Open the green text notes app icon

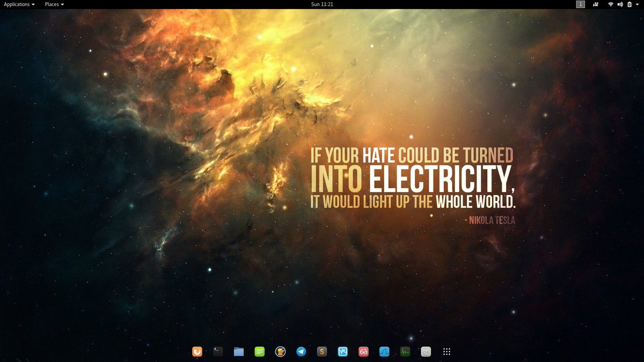pos(260,352)
